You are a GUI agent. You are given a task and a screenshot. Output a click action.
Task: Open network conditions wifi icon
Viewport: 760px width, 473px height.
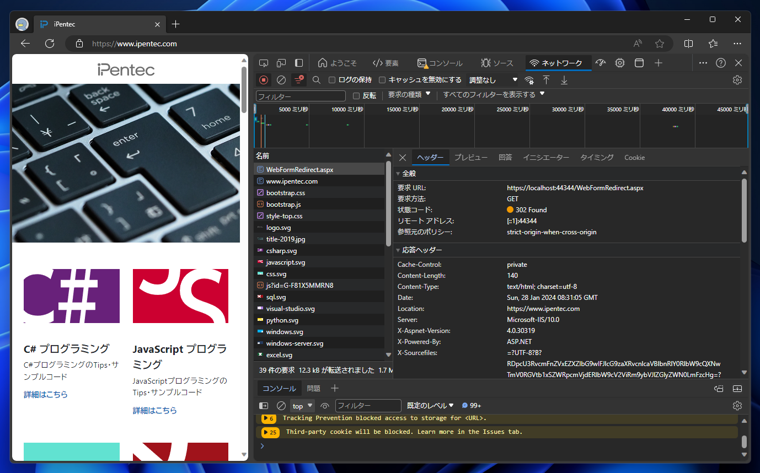529,80
